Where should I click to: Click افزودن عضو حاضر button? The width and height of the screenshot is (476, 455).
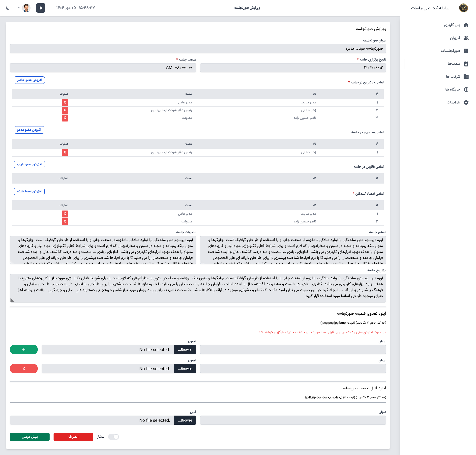pos(29,80)
